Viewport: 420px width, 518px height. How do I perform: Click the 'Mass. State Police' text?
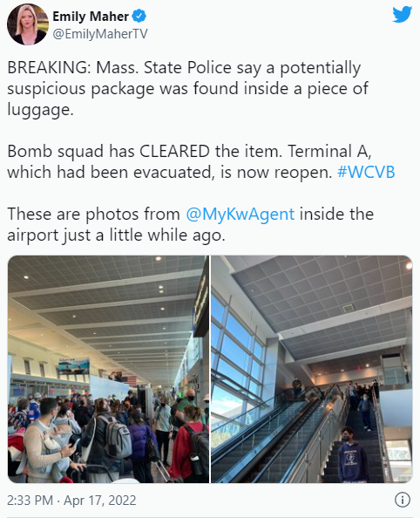click(x=164, y=68)
